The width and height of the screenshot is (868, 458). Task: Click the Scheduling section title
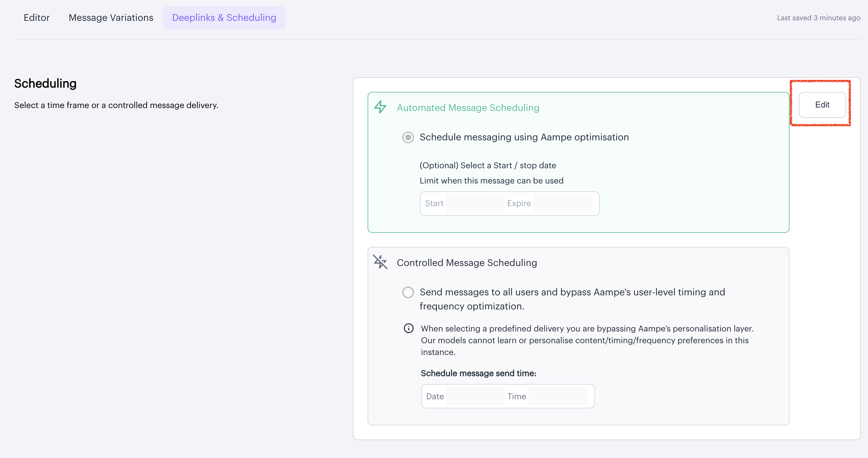46,83
